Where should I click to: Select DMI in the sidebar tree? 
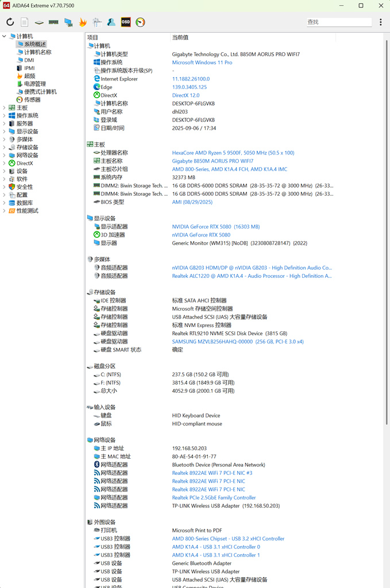point(25,60)
